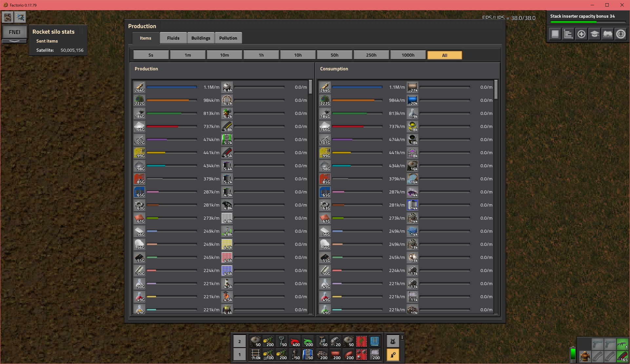Screen dimensions: 630x364
Task: Pick the rail stack of 1.0k in quickbar
Action: (x=256, y=355)
